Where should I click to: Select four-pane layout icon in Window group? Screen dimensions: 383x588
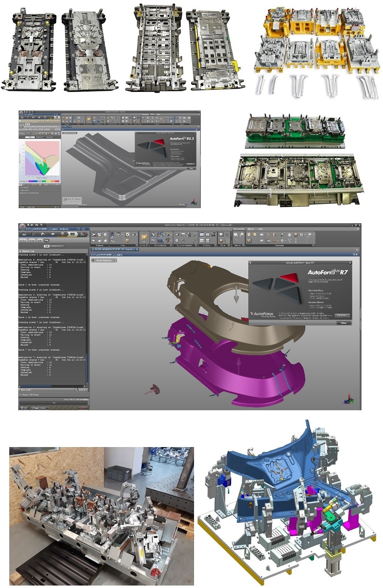pos(208,240)
